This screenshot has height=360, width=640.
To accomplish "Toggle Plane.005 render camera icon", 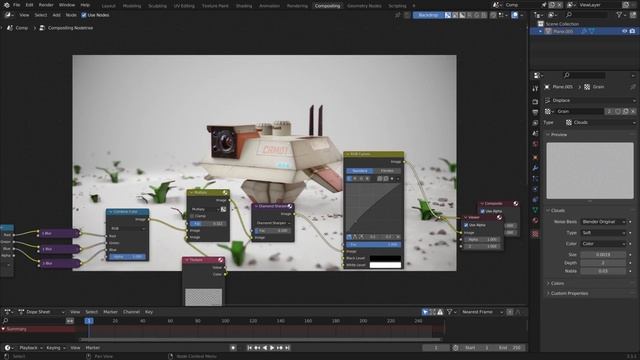I will pyautogui.click(x=632, y=31).
